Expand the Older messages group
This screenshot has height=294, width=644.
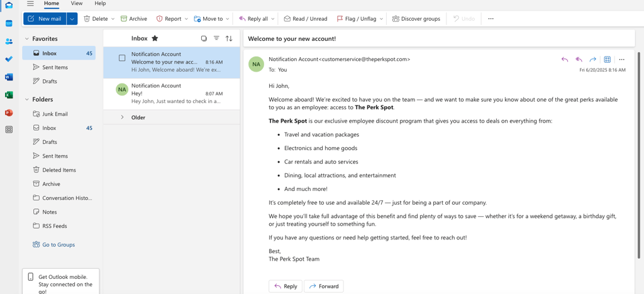[123, 117]
